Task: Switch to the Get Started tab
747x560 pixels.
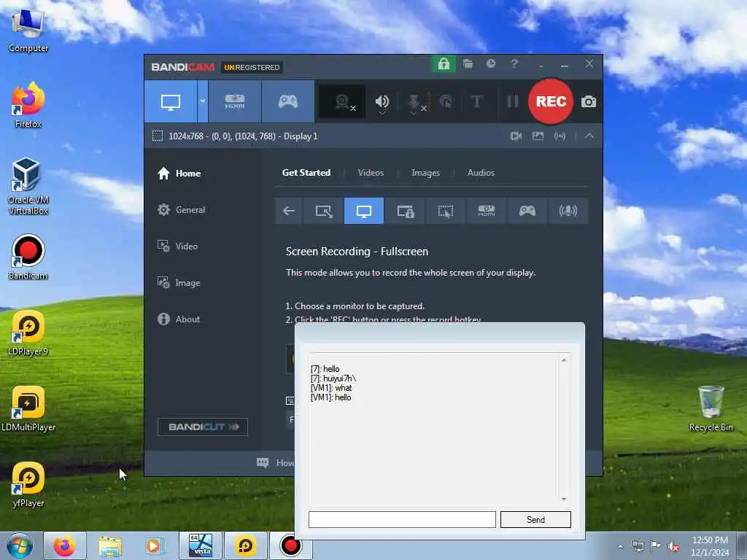Action: click(x=306, y=173)
